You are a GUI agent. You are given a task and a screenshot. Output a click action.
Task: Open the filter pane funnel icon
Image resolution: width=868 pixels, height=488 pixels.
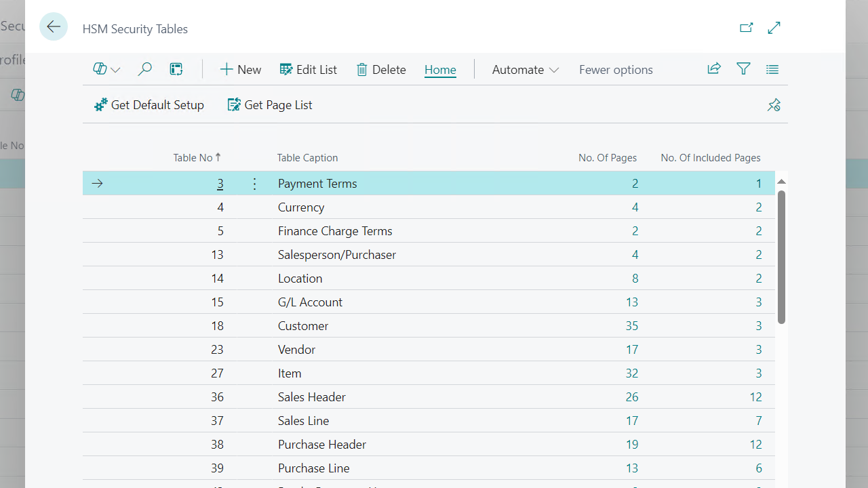point(743,69)
